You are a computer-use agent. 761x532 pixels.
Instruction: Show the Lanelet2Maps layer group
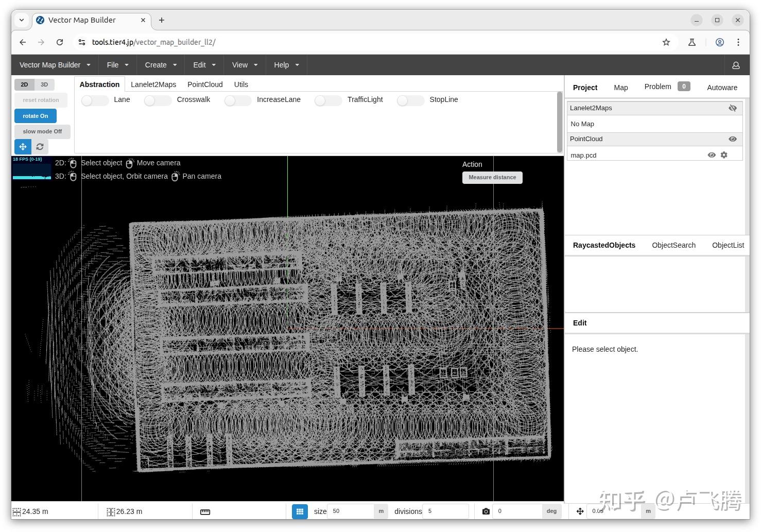pyautogui.click(x=732, y=108)
